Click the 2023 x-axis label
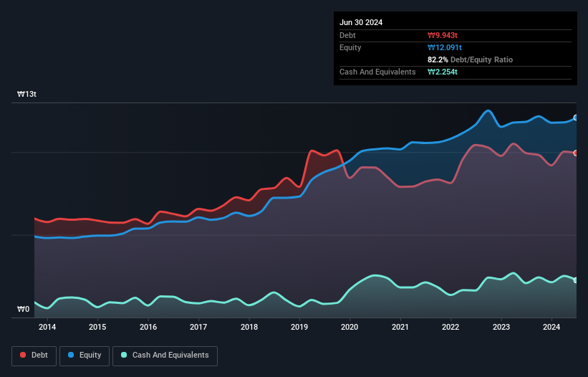 [501, 327]
